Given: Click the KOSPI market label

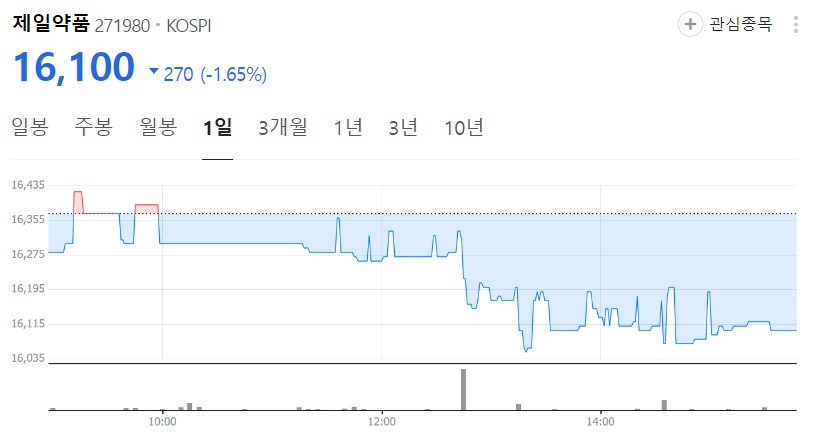Looking at the screenshot, I should click(x=189, y=25).
